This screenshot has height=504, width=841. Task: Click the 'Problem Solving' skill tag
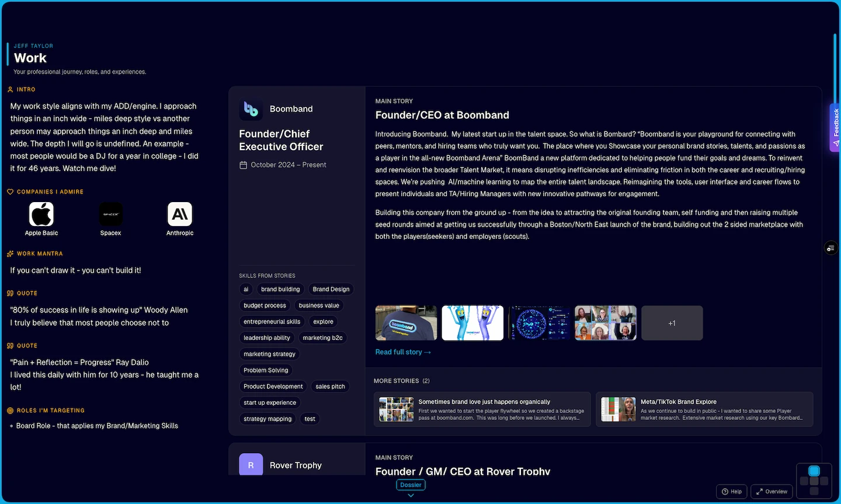pos(266,370)
